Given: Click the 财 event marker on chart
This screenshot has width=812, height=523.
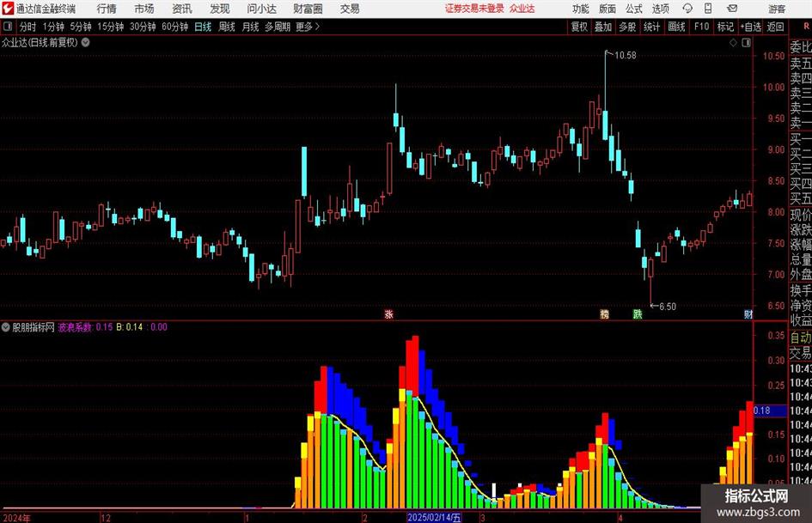Looking at the screenshot, I should pos(748,313).
